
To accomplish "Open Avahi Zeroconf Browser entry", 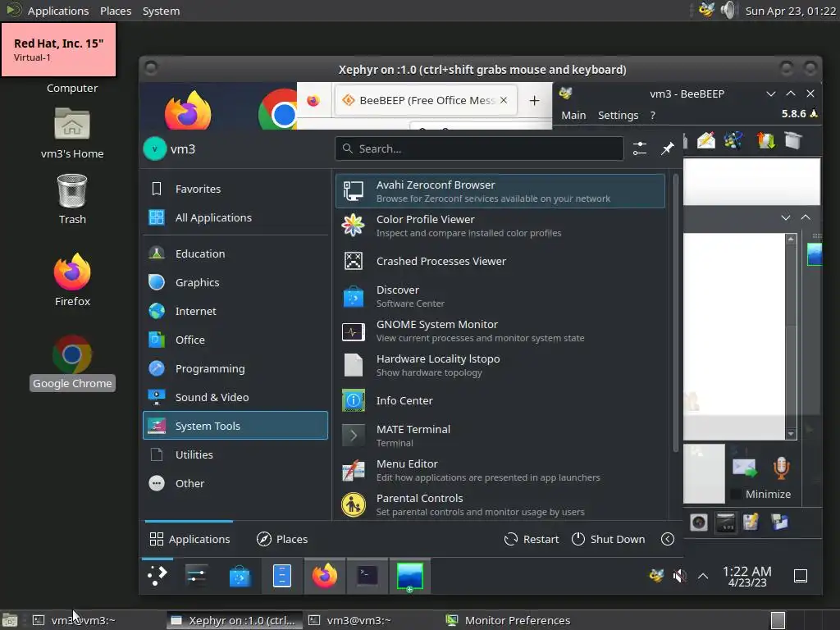I will click(500, 190).
